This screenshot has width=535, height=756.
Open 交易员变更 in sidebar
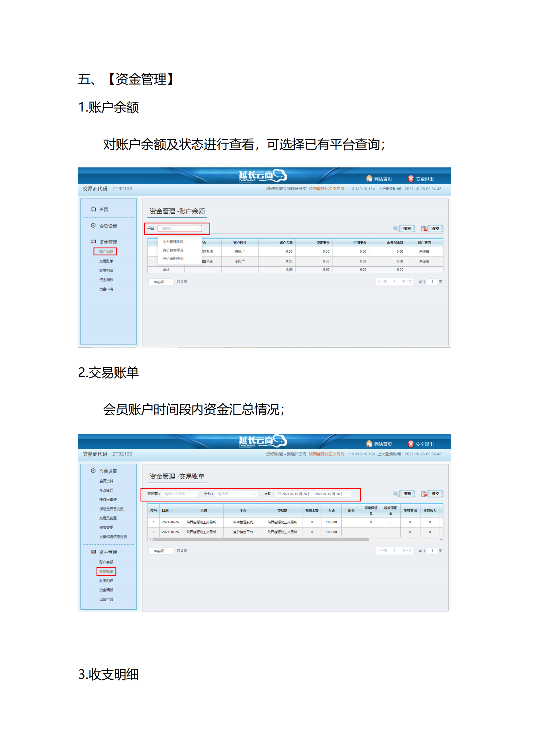click(108, 518)
